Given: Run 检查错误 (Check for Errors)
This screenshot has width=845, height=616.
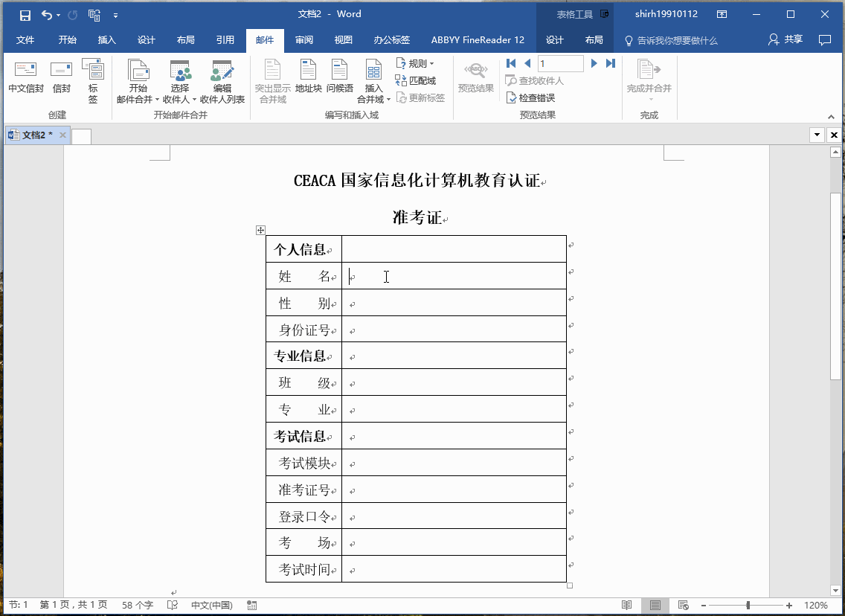Looking at the screenshot, I should (531, 97).
